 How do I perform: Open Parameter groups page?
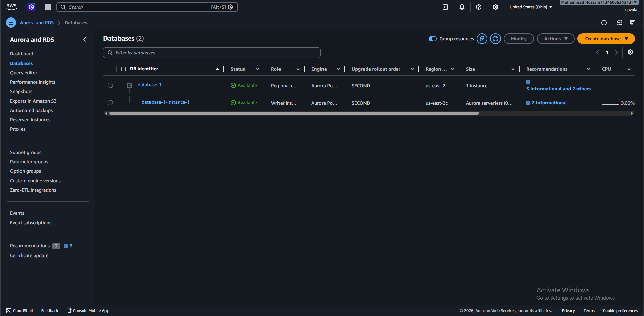point(29,162)
